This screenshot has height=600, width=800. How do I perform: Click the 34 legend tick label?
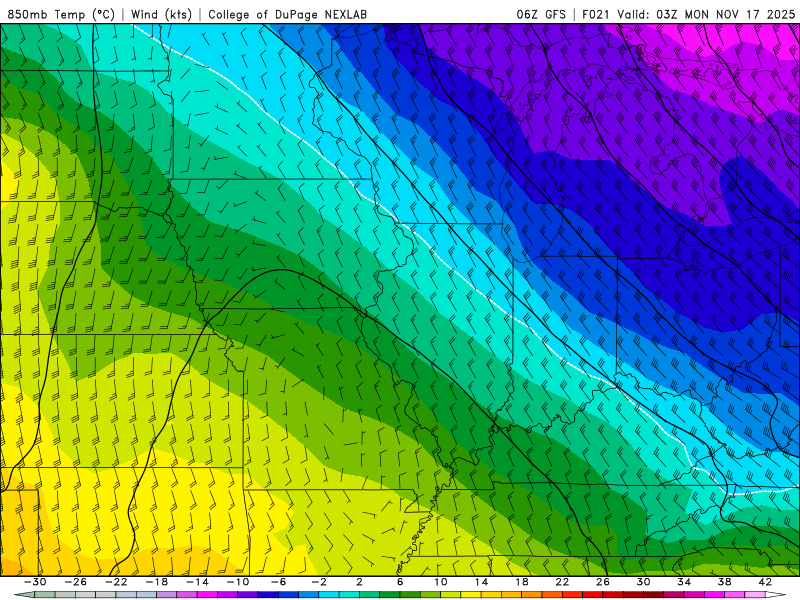click(x=684, y=582)
